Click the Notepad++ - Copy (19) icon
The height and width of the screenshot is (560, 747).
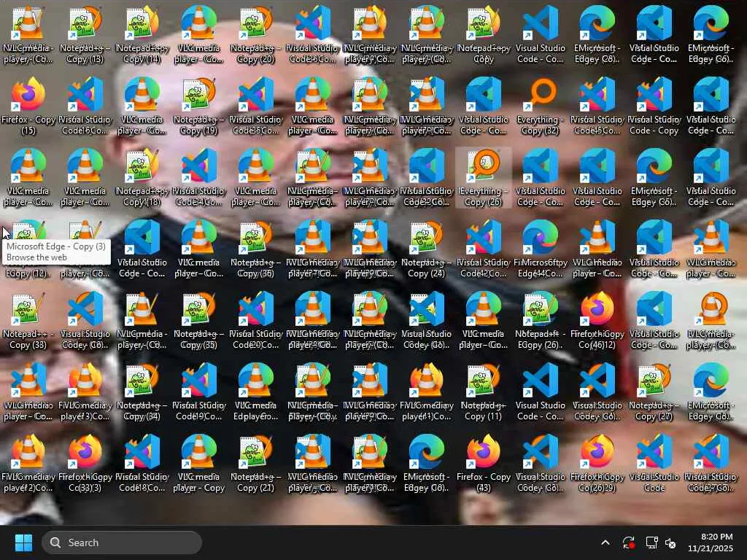(198, 106)
